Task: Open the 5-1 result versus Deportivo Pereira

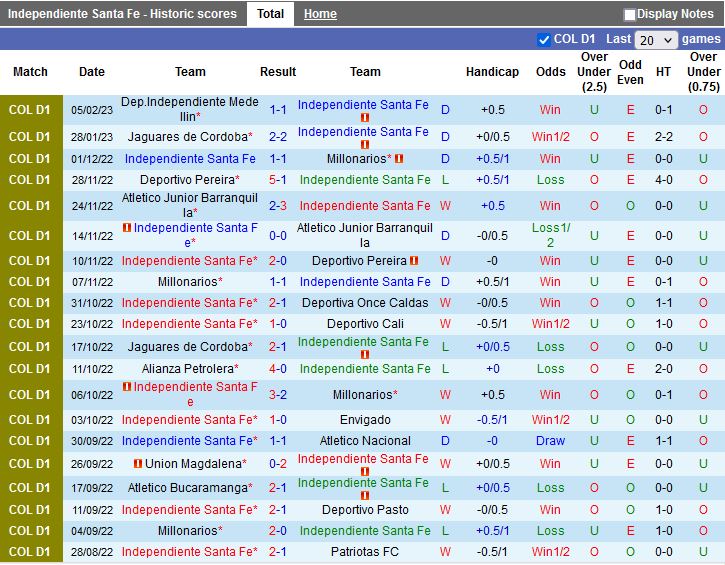Action: click(278, 179)
